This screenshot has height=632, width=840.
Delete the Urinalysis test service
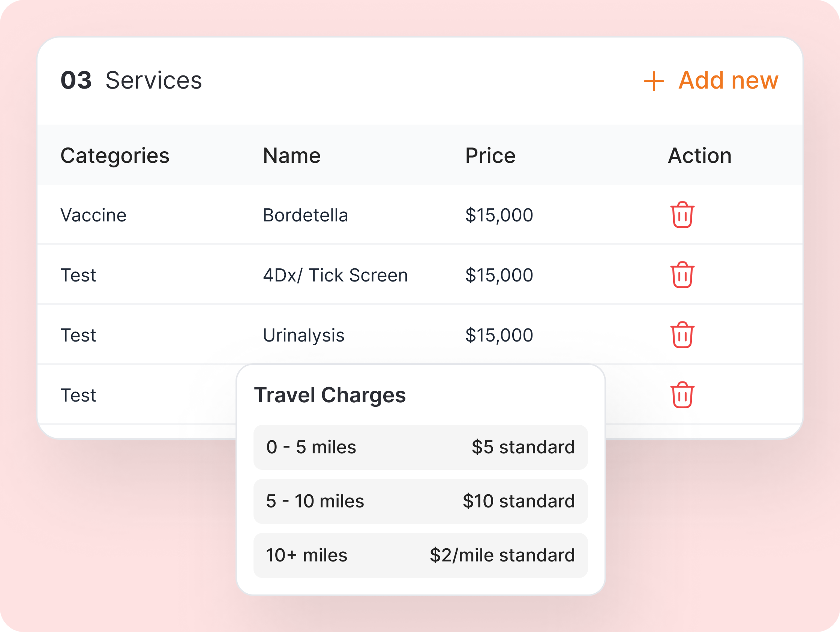pos(682,335)
